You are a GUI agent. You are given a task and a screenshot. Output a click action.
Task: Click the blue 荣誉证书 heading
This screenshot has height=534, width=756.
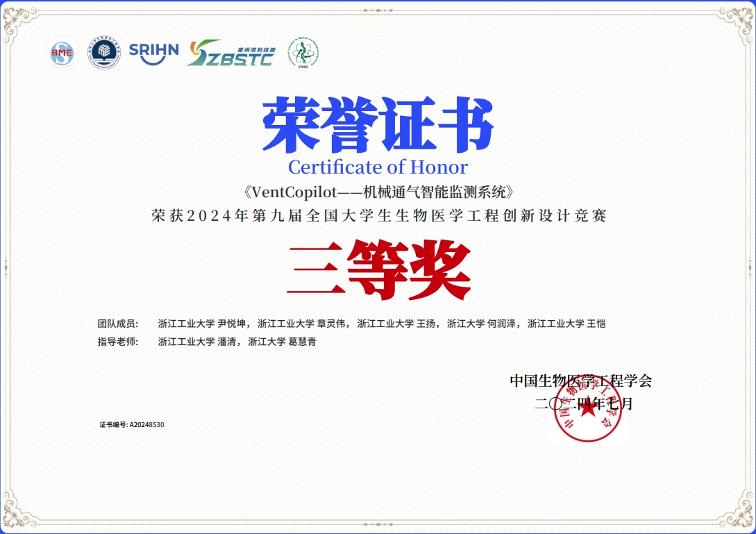[378, 126]
